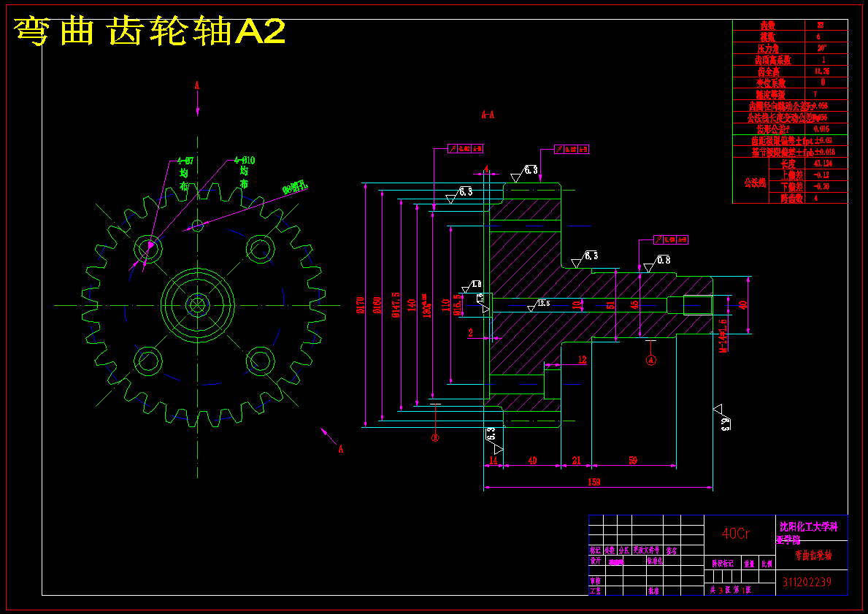Click the 标准化 cell label
The width and height of the screenshot is (868, 614).
click(655, 561)
